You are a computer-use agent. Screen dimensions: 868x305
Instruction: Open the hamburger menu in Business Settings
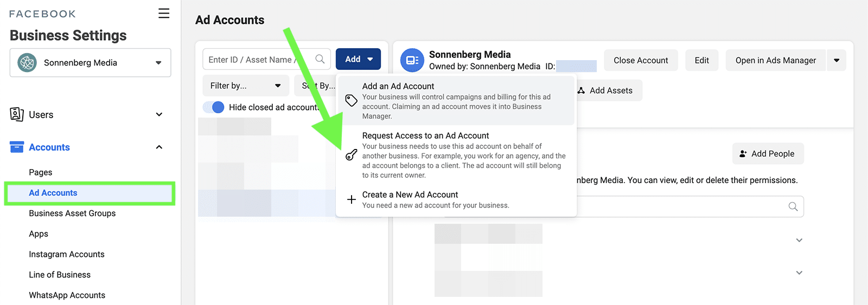pos(164,13)
